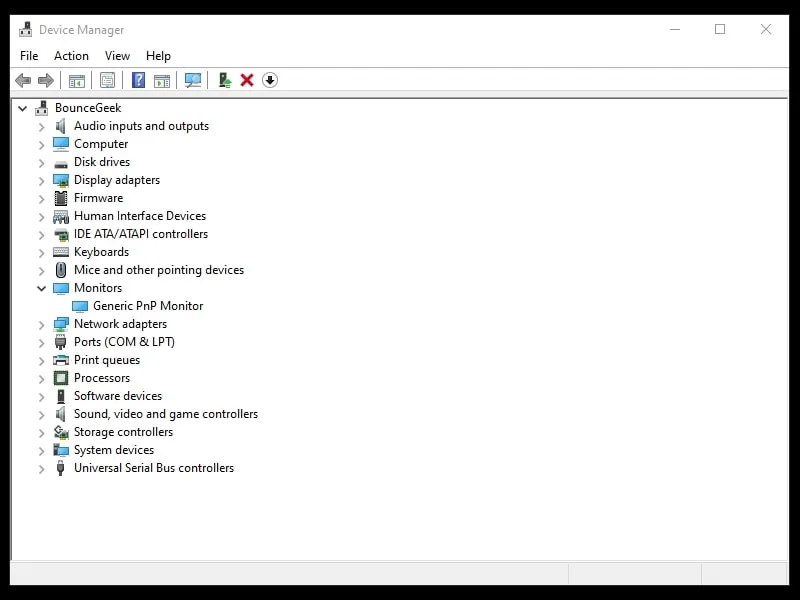Expand the Display adapters category

click(x=40, y=179)
